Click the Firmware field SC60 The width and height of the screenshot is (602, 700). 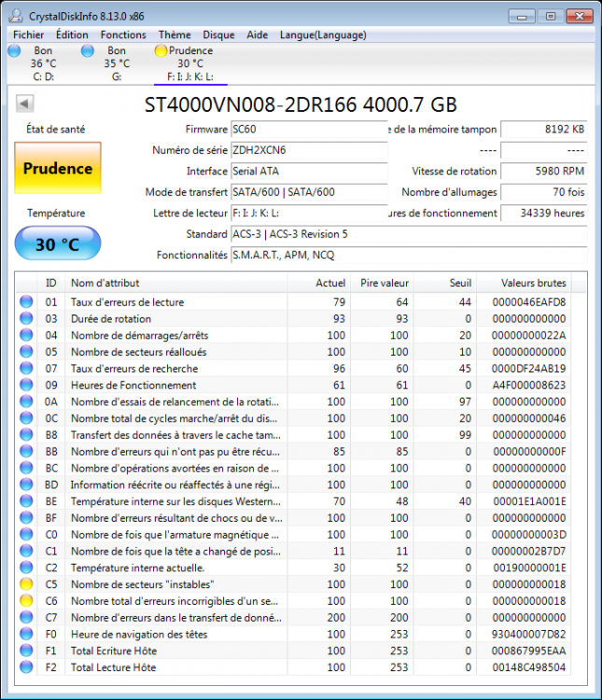309,130
